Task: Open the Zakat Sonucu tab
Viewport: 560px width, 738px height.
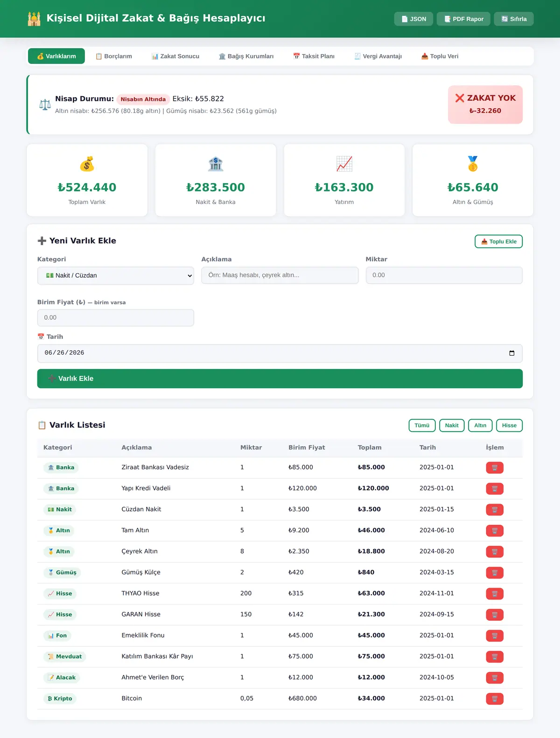Action: (175, 56)
